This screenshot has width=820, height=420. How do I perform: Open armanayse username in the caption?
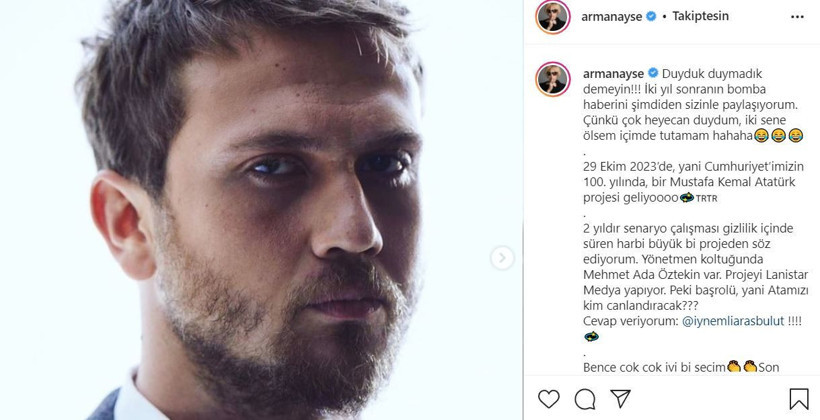click(613, 74)
